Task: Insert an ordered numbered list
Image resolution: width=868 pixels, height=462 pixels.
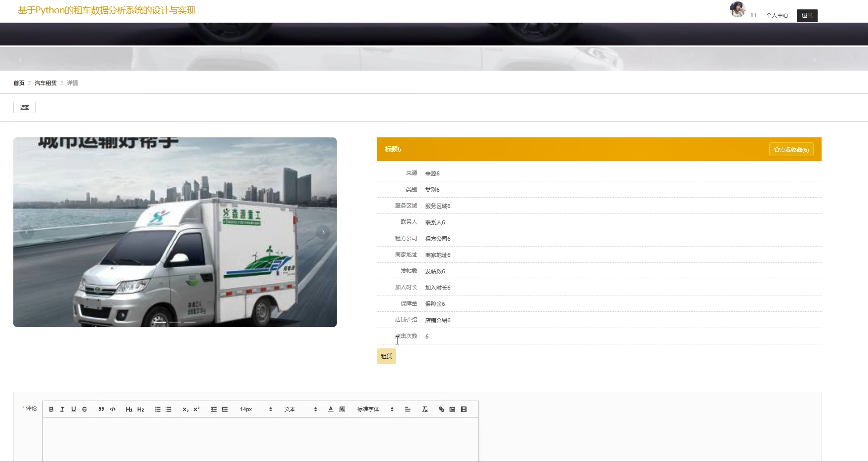Action: [158, 409]
